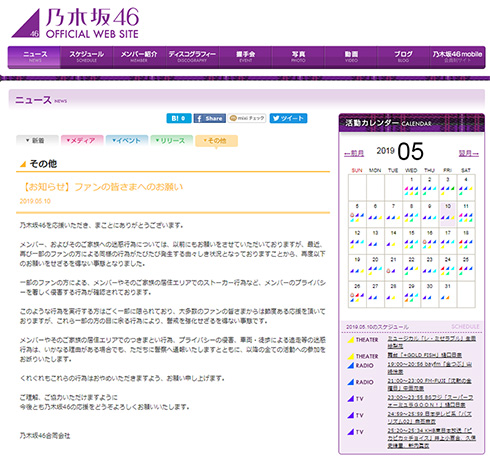The width and height of the screenshot is (490, 457).
Task: Click the article date 2019.05.10
Action: coord(35,201)
